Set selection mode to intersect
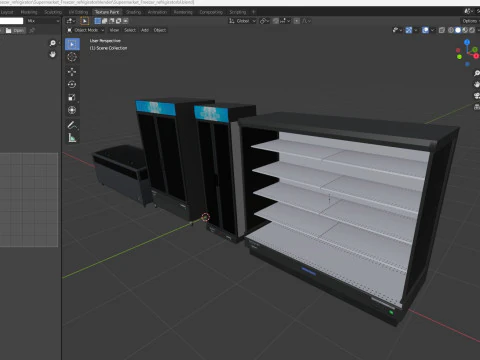This screenshot has width=480, height=360. [126, 21]
